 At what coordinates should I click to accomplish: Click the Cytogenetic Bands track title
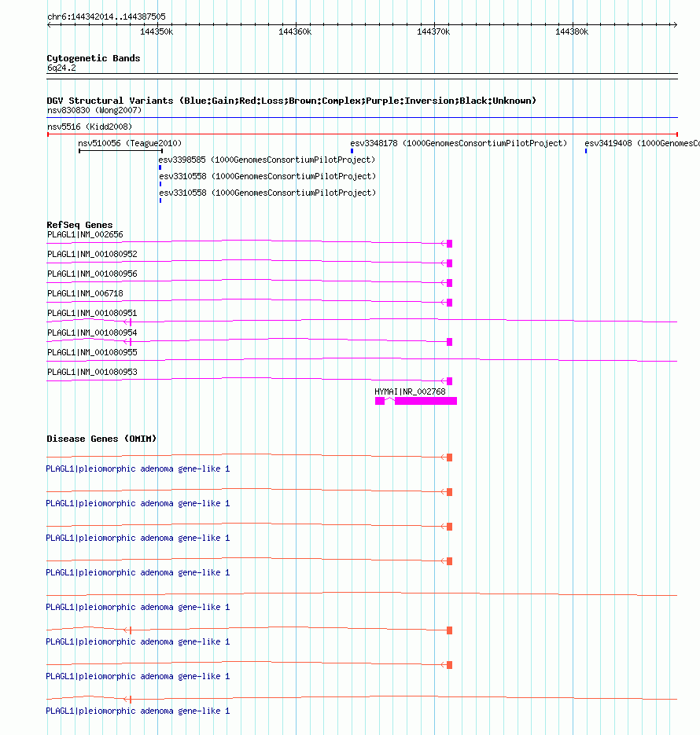coord(94,58)
